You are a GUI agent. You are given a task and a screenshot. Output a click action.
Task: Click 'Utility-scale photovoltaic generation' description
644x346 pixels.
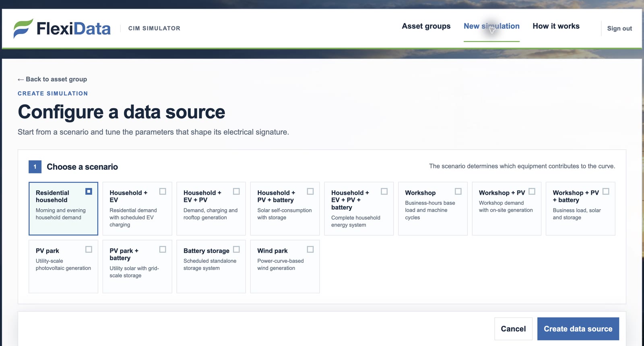point(63,265)
